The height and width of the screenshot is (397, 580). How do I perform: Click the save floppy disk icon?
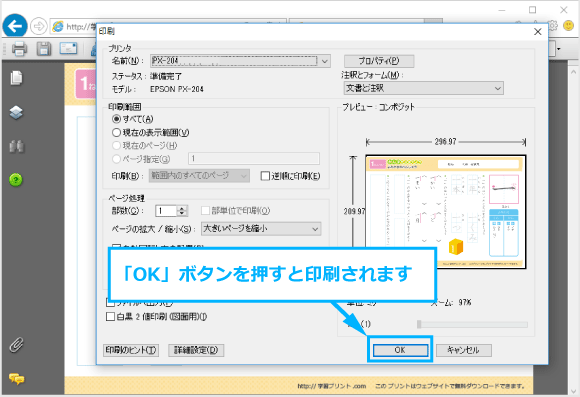click(44, 48)
